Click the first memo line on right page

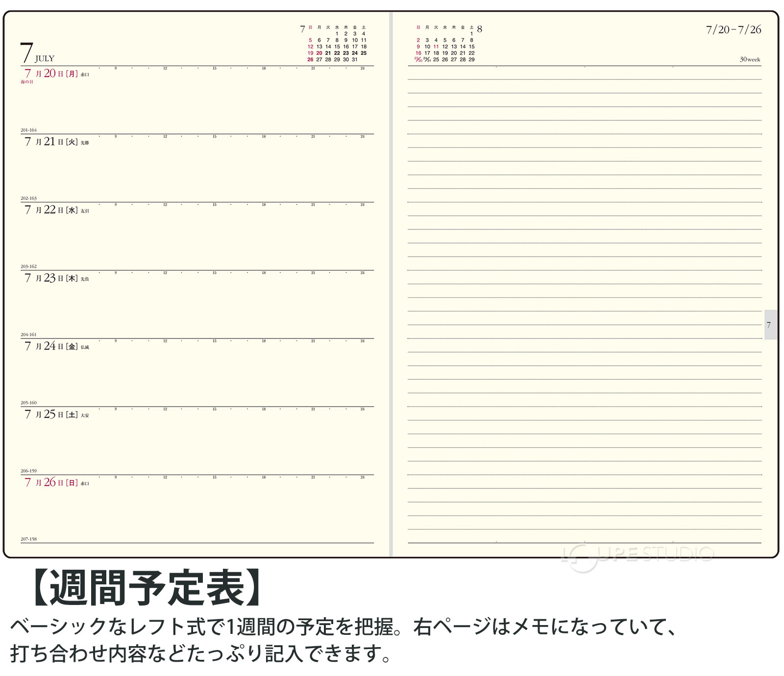coord(584,78)
